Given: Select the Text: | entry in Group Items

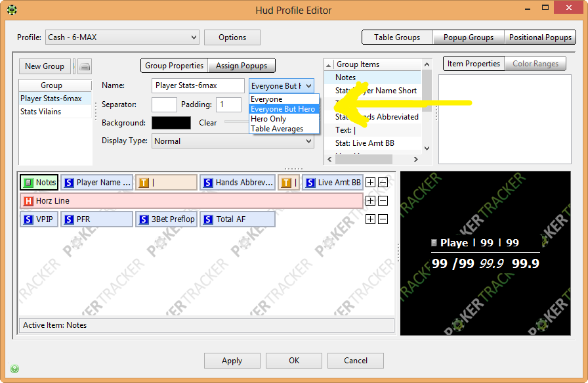Looking at the screenshot, I should click(x=373, y=130).
